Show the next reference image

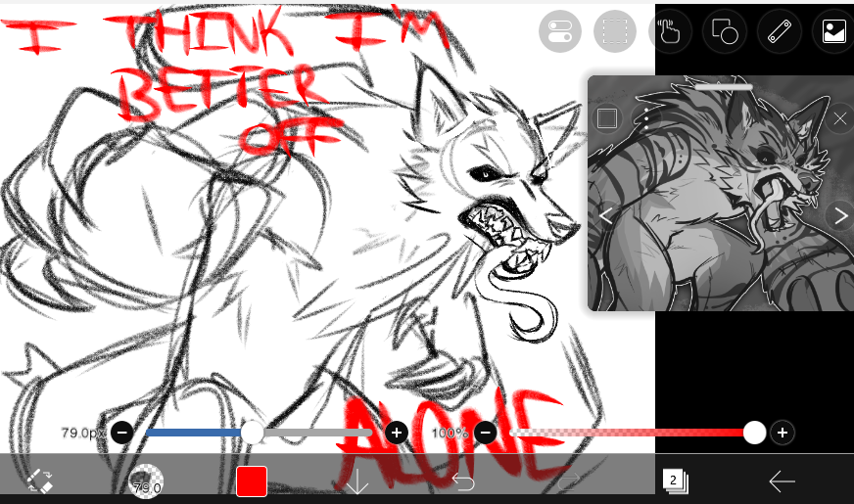(840, 215)
